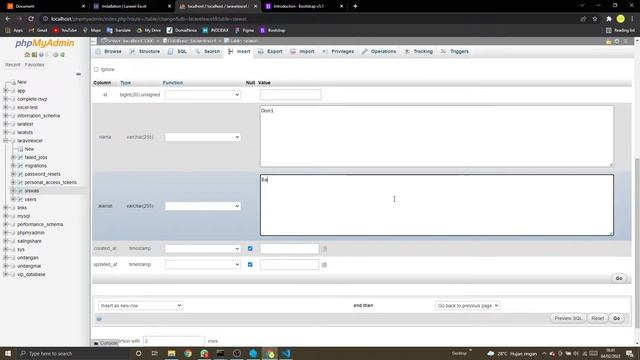This screenshot has height=360, width=640.
Task: Collapse all navigation tree items
Action: click(78, 74)
